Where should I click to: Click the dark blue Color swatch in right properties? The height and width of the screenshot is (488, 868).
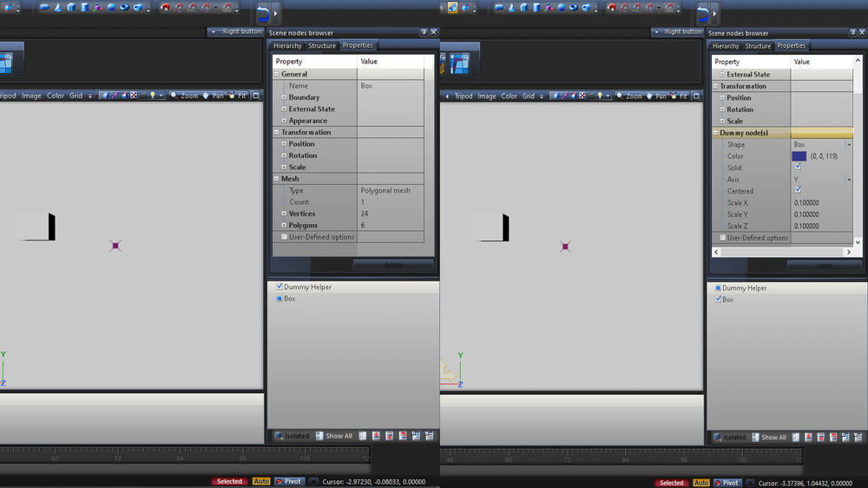click(799, 156)
